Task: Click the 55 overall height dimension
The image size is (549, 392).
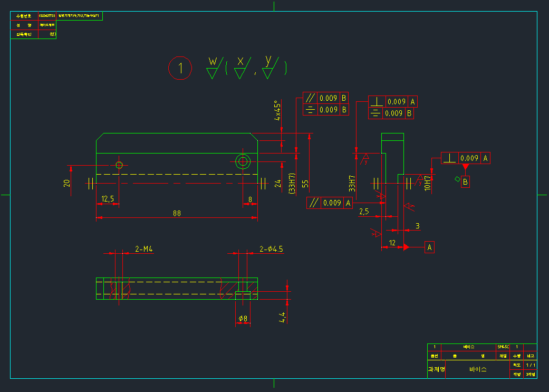Action: 305,184
